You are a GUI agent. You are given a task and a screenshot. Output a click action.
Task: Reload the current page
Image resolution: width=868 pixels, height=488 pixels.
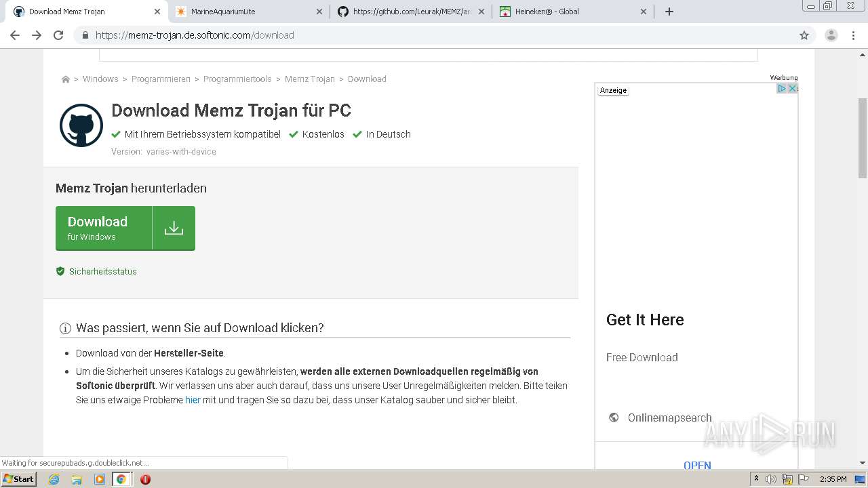click(x=58, y=35)
